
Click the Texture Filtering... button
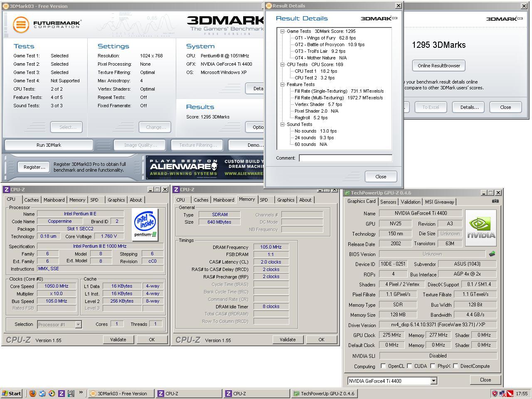click(198, 145)
